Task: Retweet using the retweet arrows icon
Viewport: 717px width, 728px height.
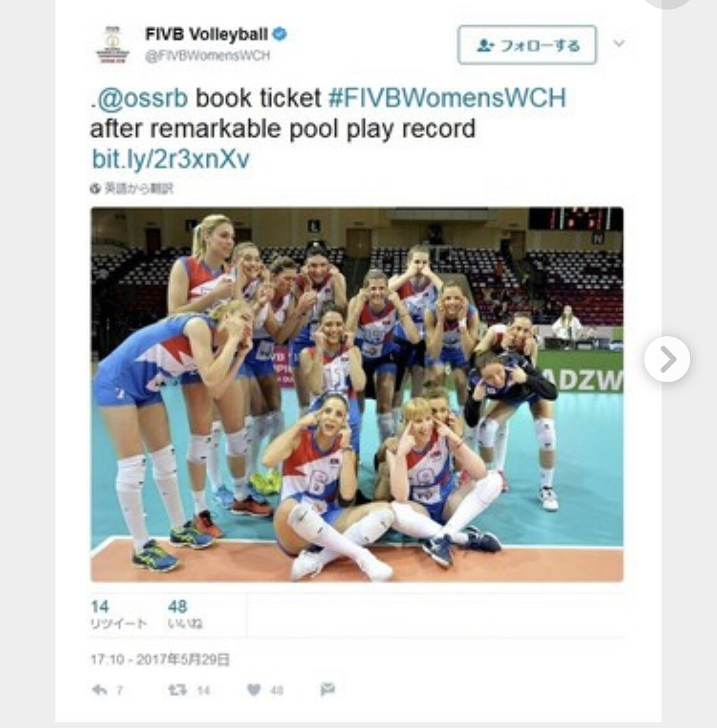Action: click(178, 690)
